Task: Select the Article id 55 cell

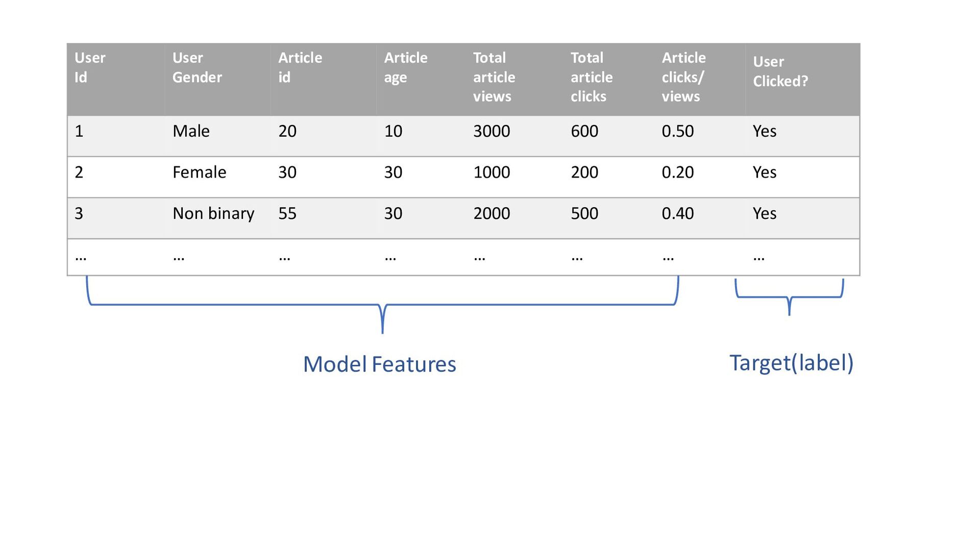Action: pos(324,218)
